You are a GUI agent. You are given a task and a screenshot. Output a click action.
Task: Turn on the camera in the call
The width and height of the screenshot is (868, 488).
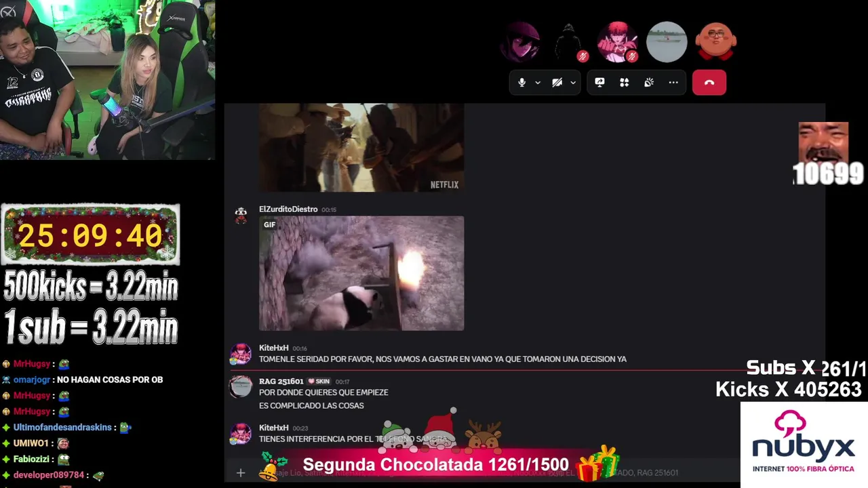tap(557, 83)
